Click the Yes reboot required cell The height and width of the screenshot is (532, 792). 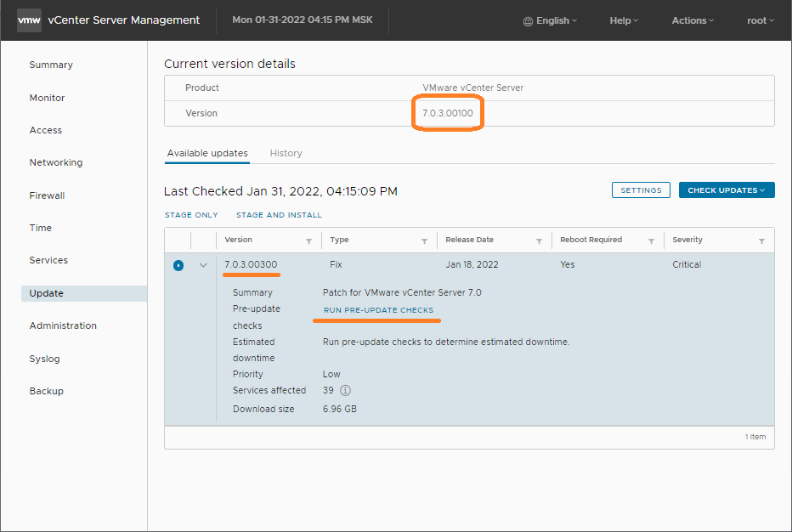coord(567,264)
